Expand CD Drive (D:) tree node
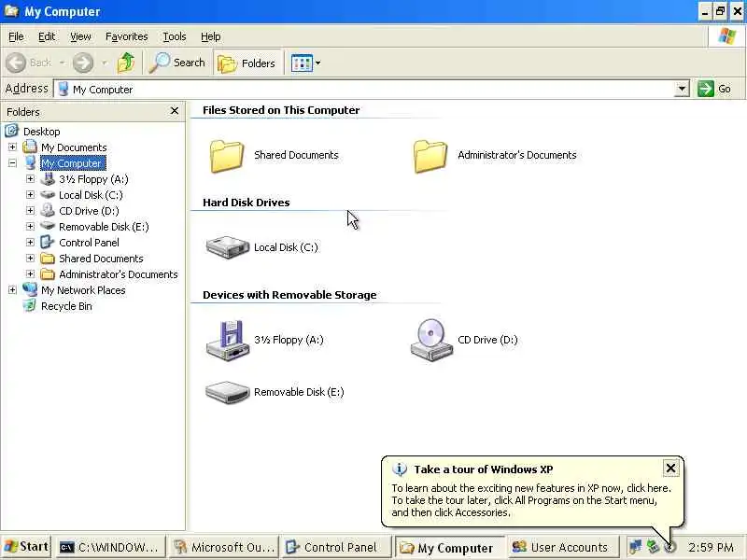 pyautogui.click(x=30, y=211)
